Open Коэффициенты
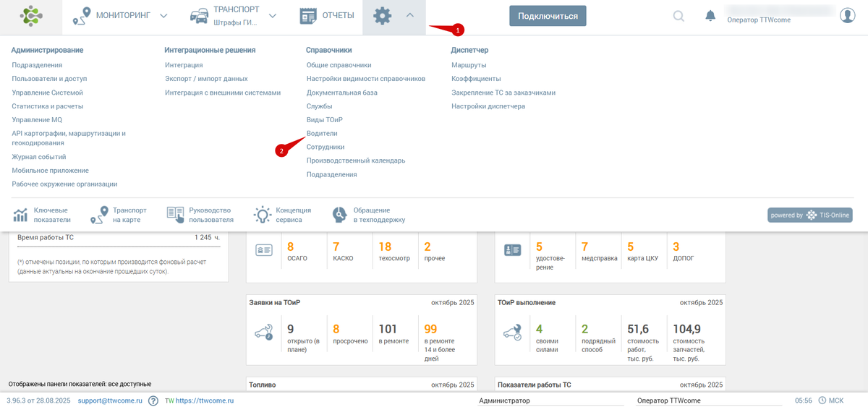Viewport: 868px width, 407px height. [x=476, y=79]
